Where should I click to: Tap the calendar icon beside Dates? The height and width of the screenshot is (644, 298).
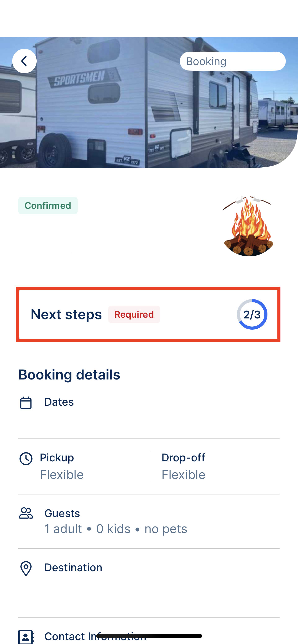26,403
